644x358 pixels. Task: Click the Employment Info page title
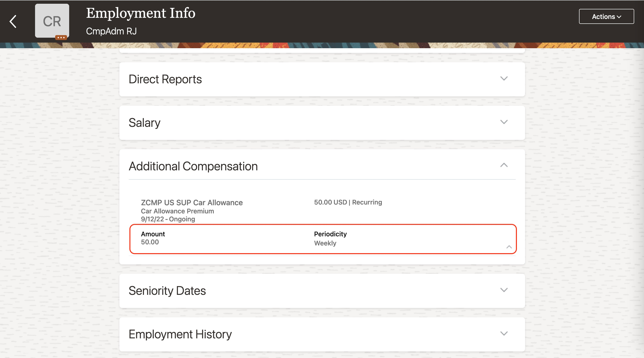(140, 13)
